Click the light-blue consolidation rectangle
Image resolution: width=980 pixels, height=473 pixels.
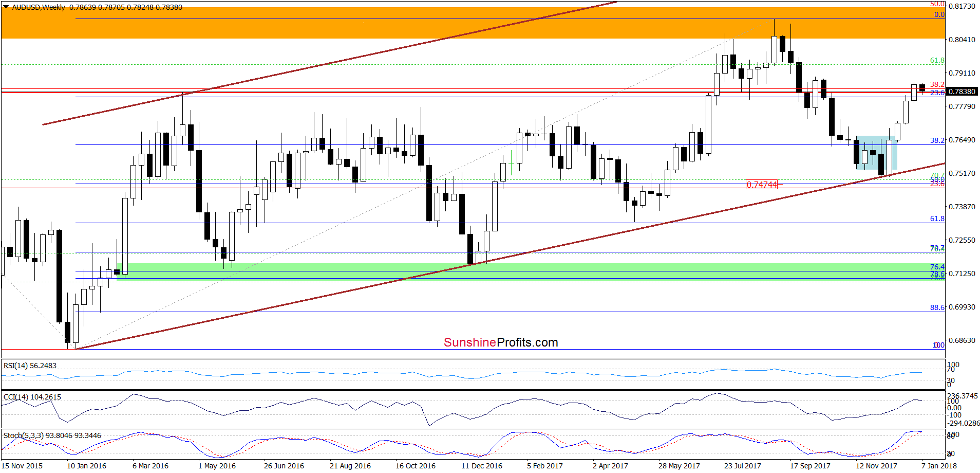pyautogui.click(x=876, y=153)
